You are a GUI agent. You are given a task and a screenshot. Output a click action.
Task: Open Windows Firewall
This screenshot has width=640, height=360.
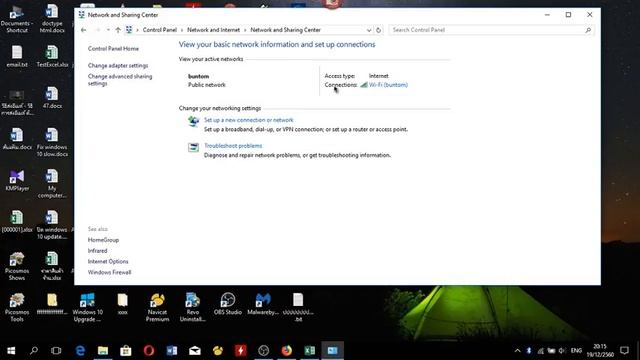[x=109, y=272]
